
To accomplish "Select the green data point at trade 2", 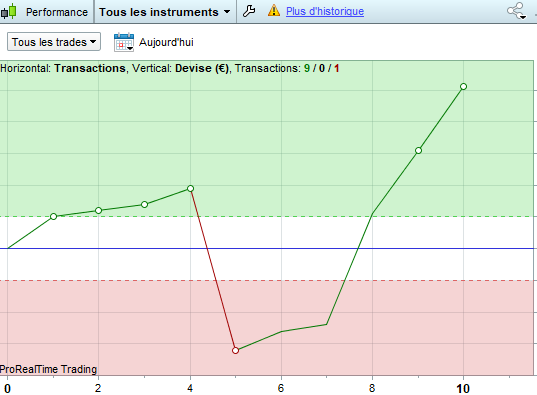I will pyautogui.click(x=98, y=210).
